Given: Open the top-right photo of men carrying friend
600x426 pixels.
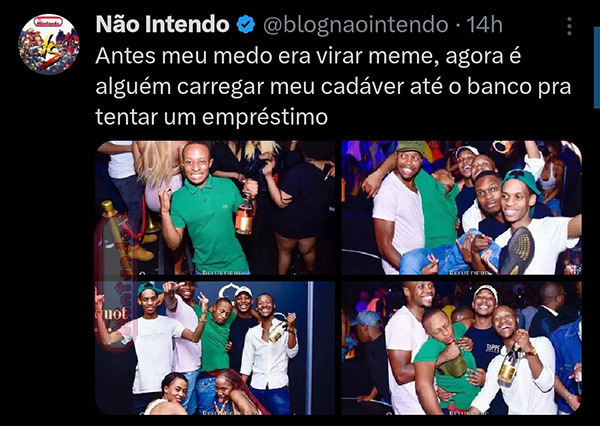Looking at the screenshot, I should (461, 208).
